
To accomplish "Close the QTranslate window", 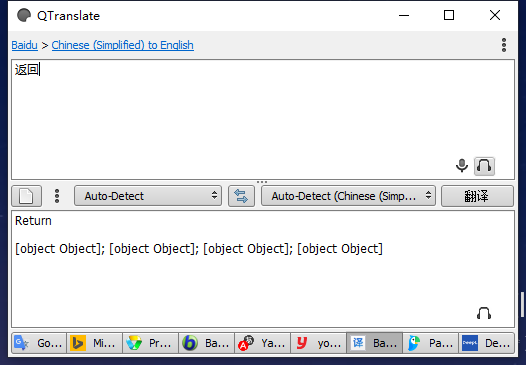I will 495,15.
